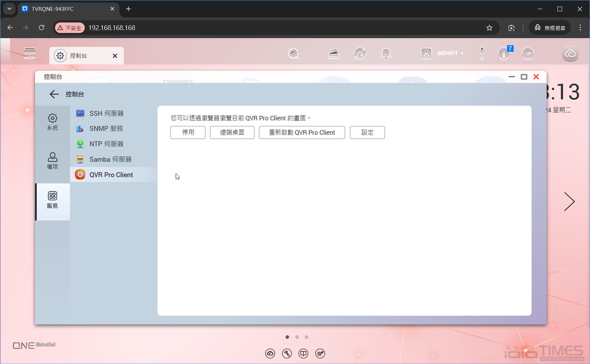Launch the hammer utilities desktop icon

tap(287, 353)
